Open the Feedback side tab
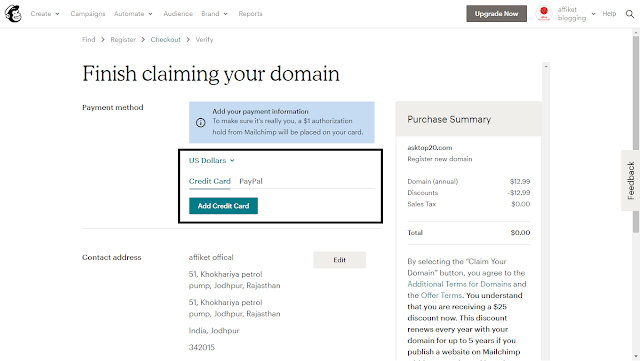 click(x=631, y=180)
